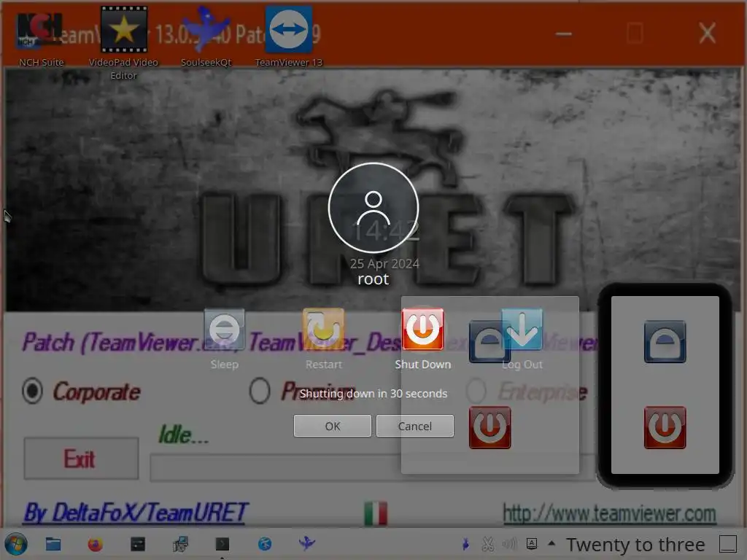Click the show desktop button in the taskbar
Viewport: 747px width, 560px height.
(728, 544)
